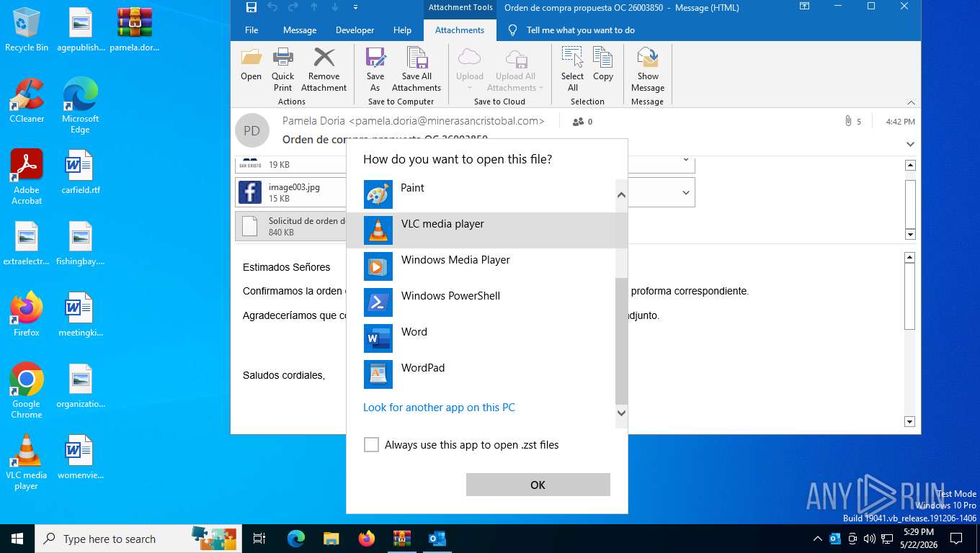Click Save All Attachments icon
The height and width of the screenshot is (553, 980).
[x=416, y=58]
